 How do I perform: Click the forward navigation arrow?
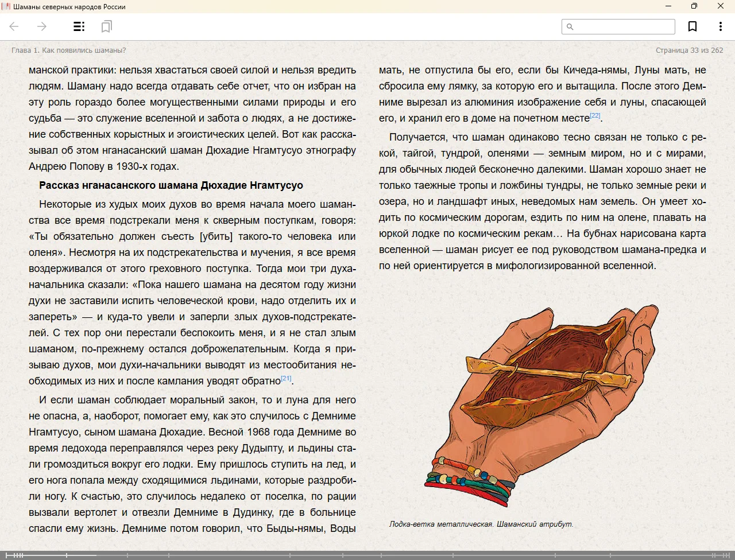[41, 26]
